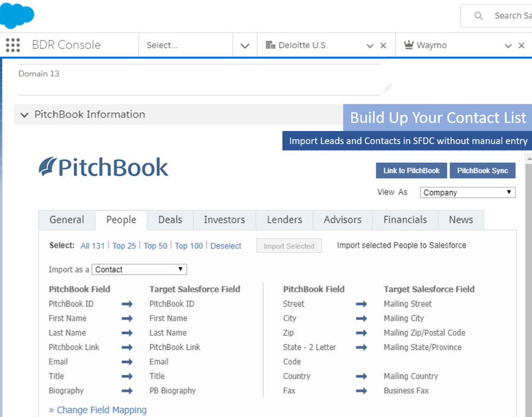Click the Link to PitchBook button
The height and width of the screenshot is (417, 532).
(411, 170)
